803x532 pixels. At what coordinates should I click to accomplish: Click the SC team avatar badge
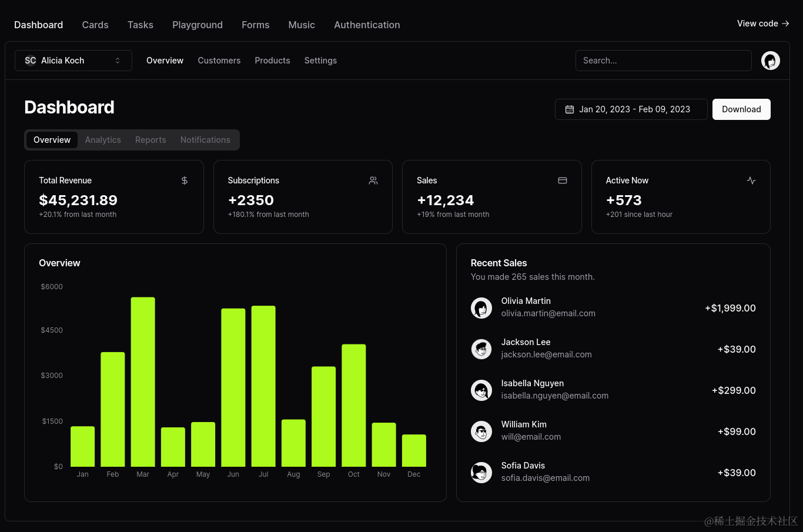pyautogui.click(x=31, y=61)
